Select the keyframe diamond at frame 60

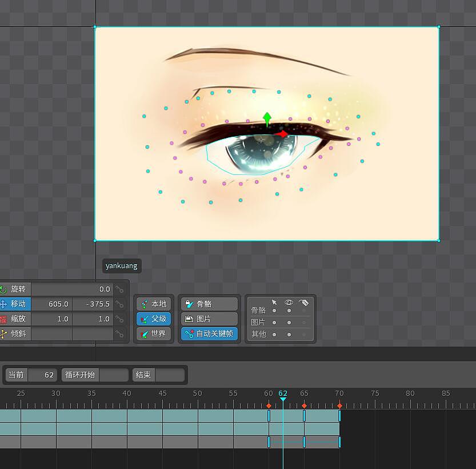[269, 406]
